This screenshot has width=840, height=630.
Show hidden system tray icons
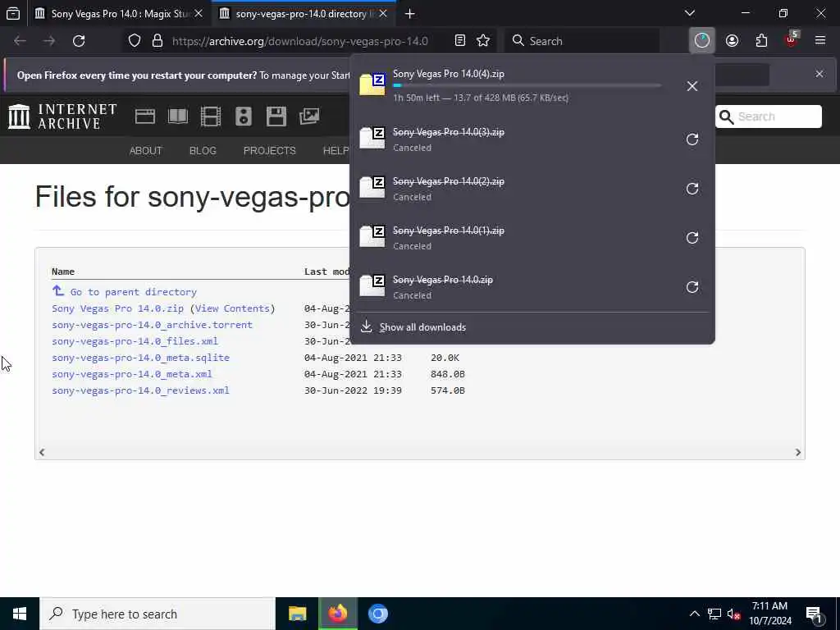coord(694,614)
